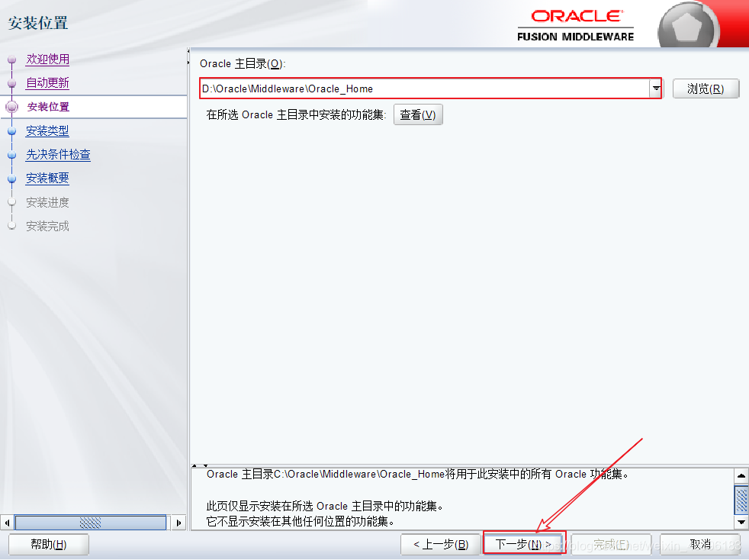Open the 先决条件检查 step link

click(x=58, y=155)
